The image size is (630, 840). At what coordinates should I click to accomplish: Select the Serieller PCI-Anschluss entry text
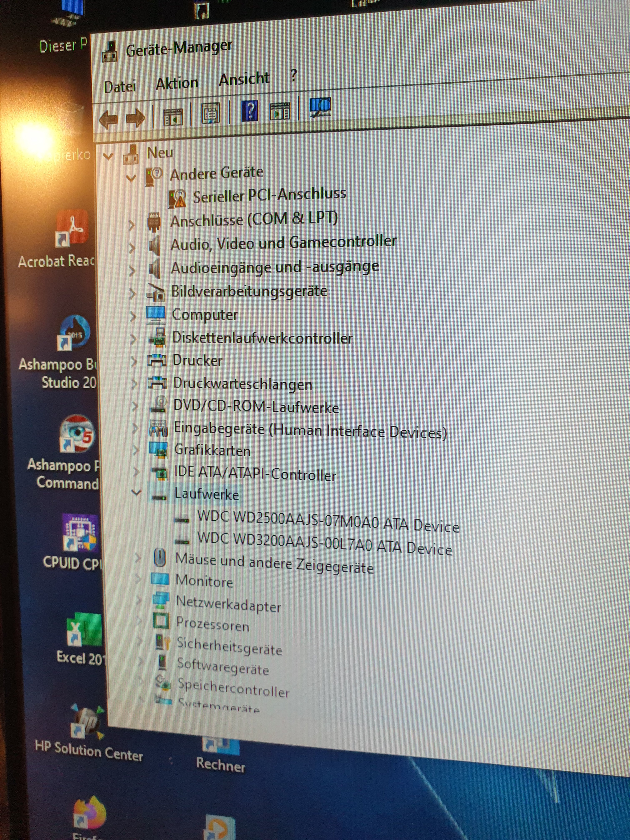click(x=270, y=195)
